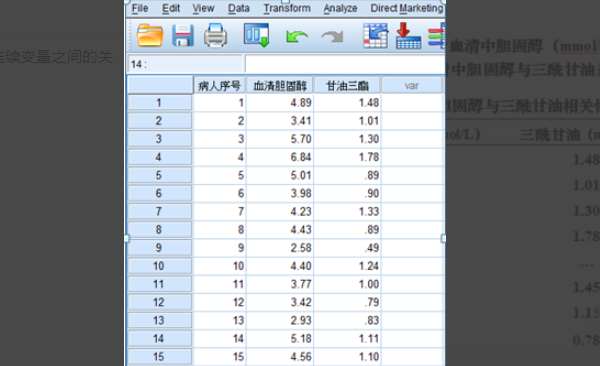Image resolution: width=600 pixels, height=366 pixels.
Task: Open the Data menu
Action: (238, 8)
